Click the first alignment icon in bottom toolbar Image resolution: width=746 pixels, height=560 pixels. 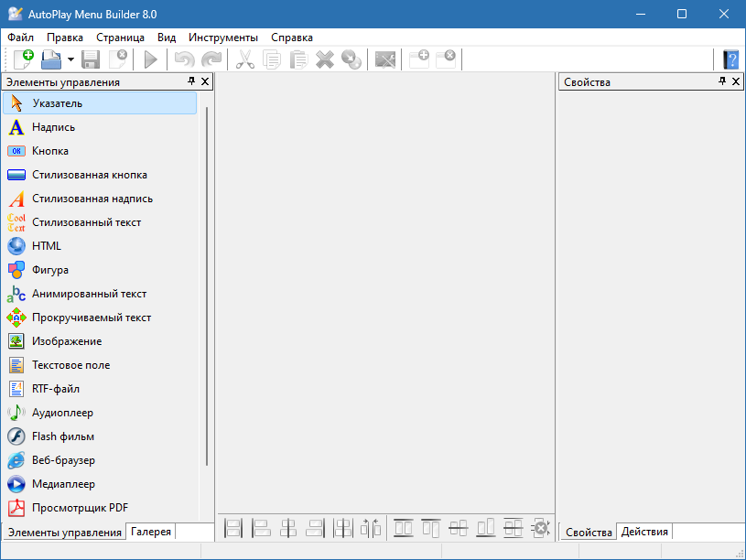pos(233,528)
